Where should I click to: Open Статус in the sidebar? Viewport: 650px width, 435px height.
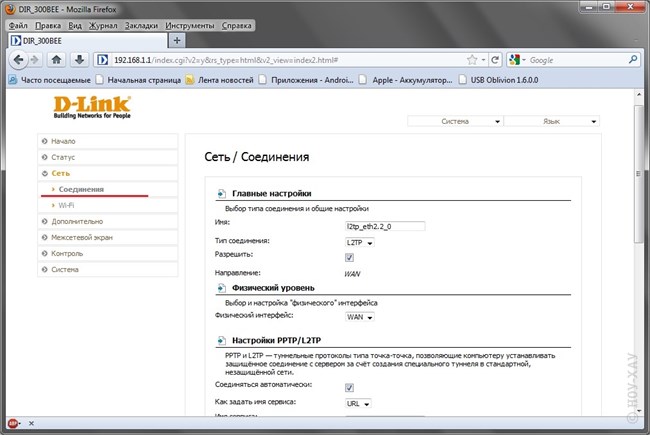click(108, 158)
